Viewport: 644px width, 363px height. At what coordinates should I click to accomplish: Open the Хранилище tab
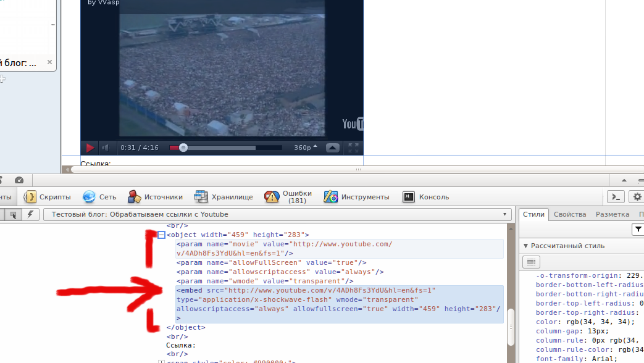click(224, 197)
